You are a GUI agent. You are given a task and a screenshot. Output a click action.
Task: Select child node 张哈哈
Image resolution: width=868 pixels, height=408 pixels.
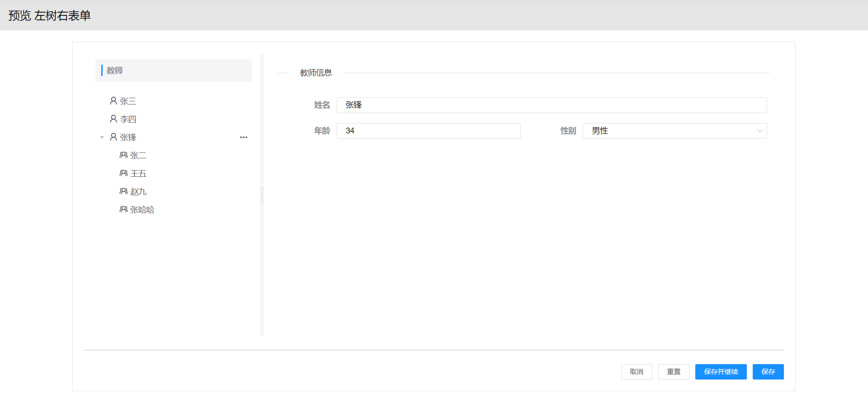[x=142, y=209]
